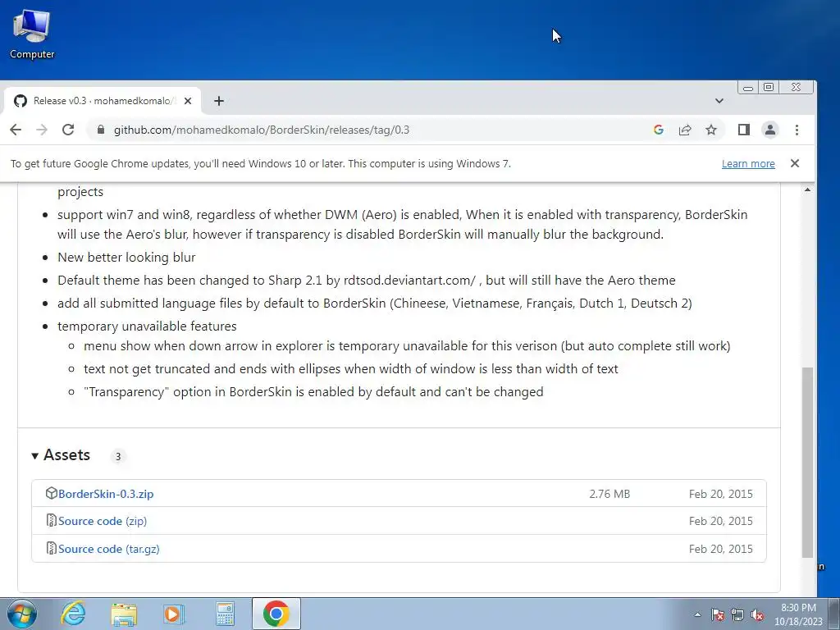Click zip file icon beside Source code (zip)
The image size is (840, 630).
(x=51, y=521)
